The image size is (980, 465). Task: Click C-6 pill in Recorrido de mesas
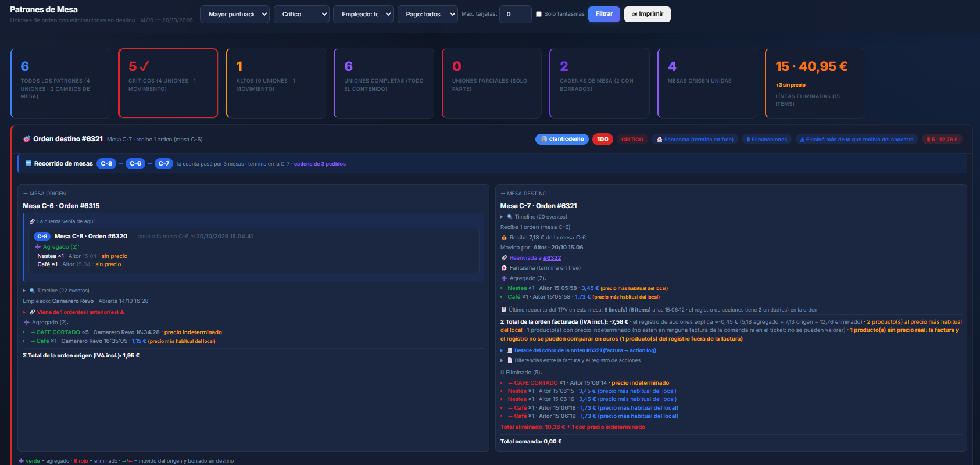pyautogui.click(x=135, y=164)
